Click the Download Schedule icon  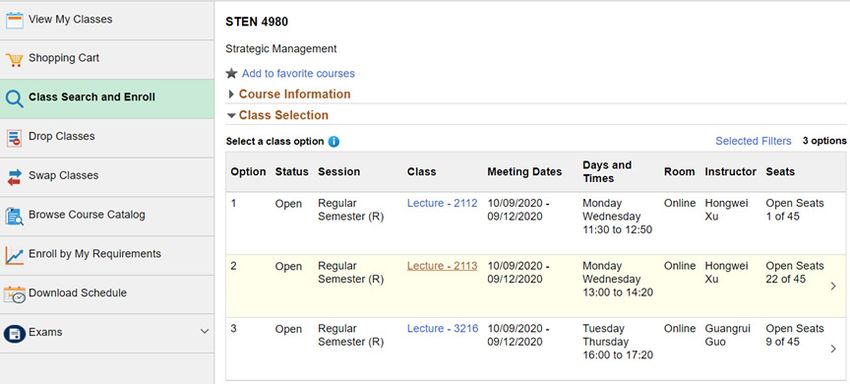pyautogui.click(x=15, y=295)
